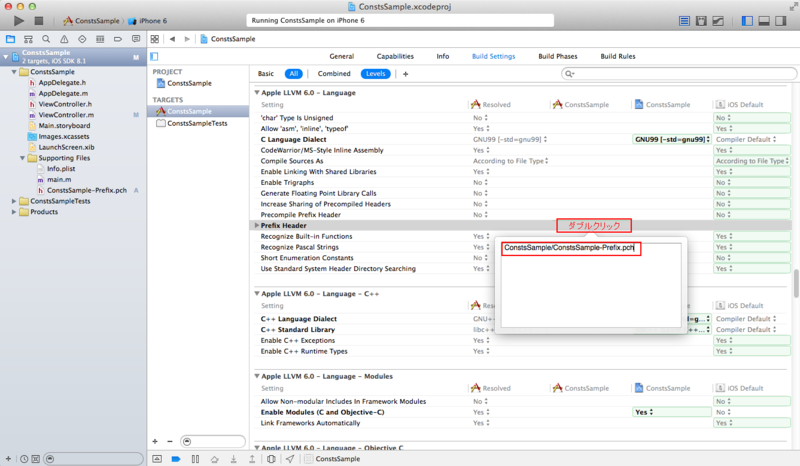
Task: Open Enable Modules Yes popup
Action: coord(672,412)
